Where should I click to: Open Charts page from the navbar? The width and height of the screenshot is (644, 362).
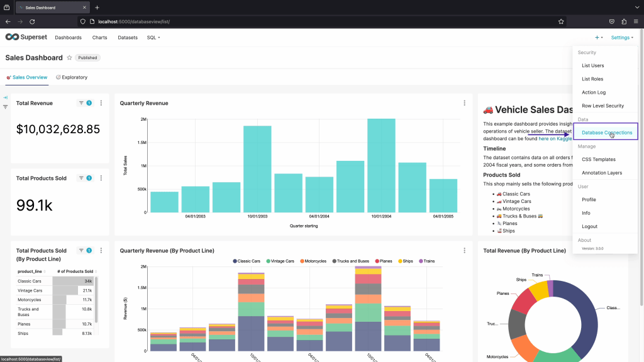click(99, 38)
